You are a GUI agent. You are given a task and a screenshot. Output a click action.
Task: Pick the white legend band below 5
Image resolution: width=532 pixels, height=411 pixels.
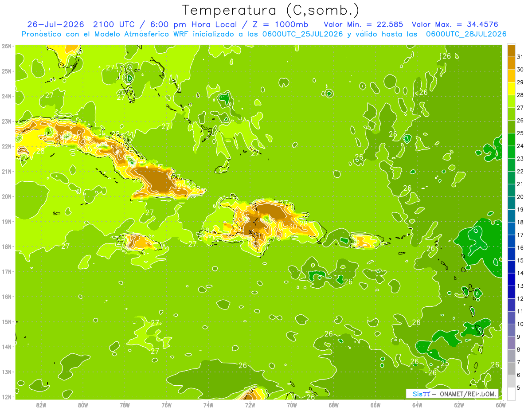511,394
